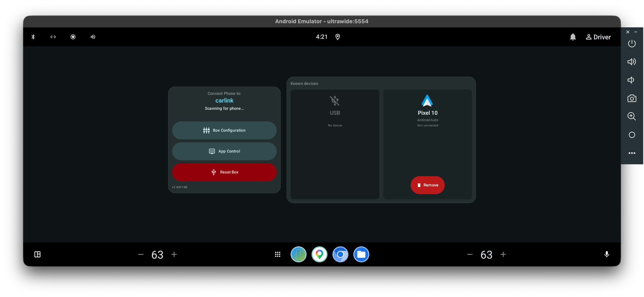Take an emulator screenshot with camera icon
Viewport: 644px width, 297px height.
(x=632, y=98)
